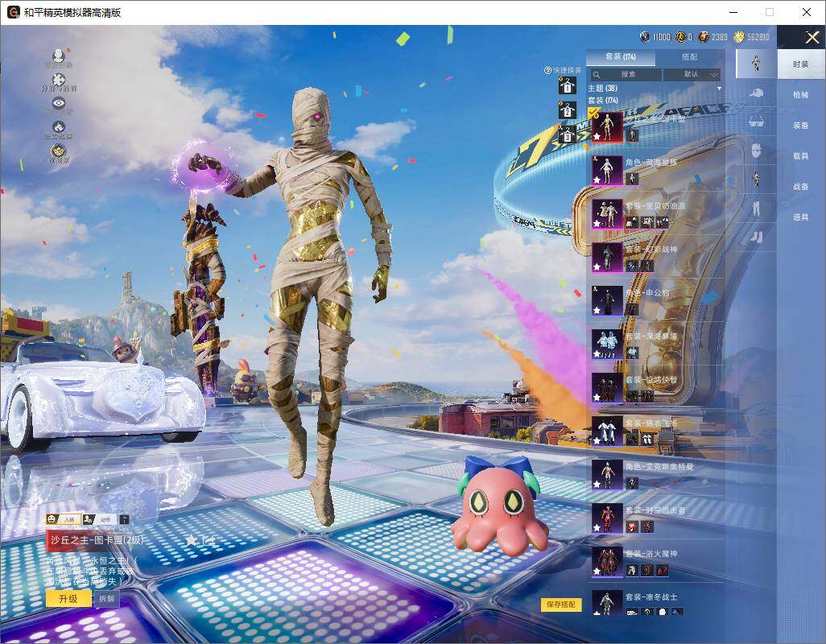Minimize the 和平精英模拟器高清版 window
The height and width of the screenshot is (644, 826).
tap(733, 12)
